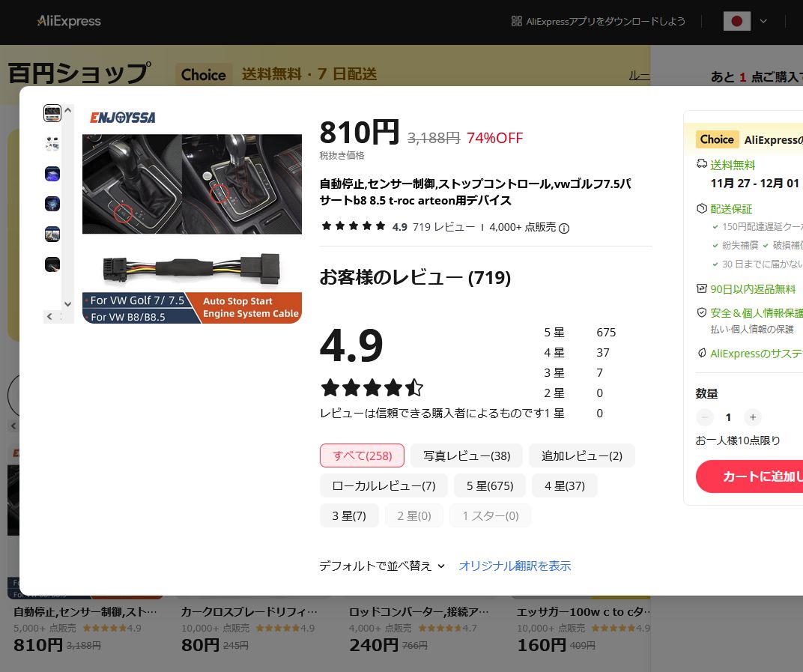Open カークロスブレードリフィ product in background

(249, 612)
